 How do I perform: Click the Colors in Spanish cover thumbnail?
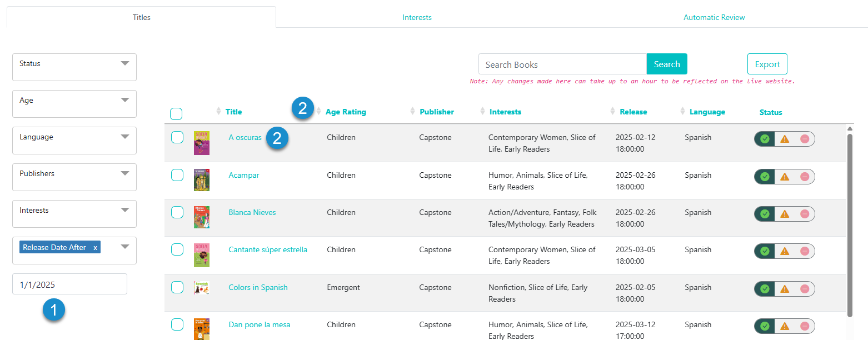[202, 287]
